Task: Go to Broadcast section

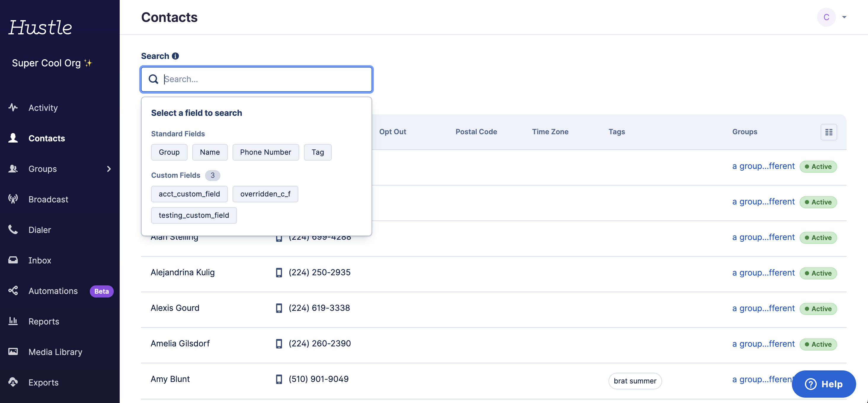Action: (x=48, y=199)
